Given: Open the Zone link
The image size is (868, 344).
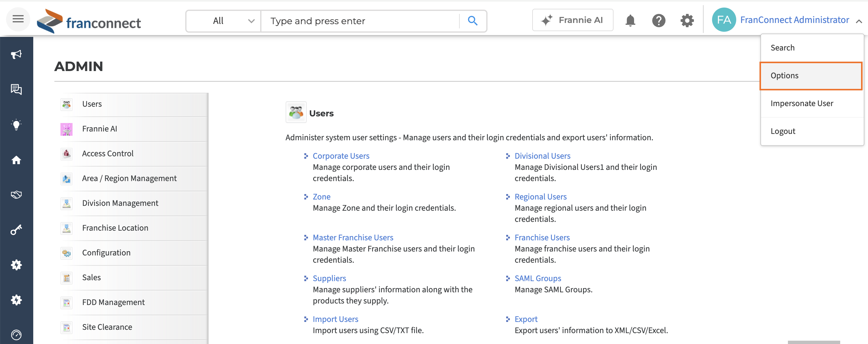Looking at the screenshot, I should 322,197.
